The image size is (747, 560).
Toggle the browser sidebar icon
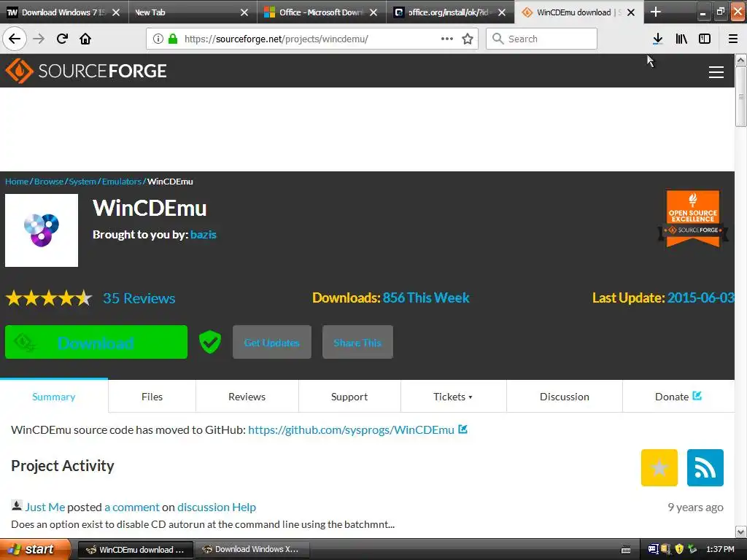[x=705, y=39]
